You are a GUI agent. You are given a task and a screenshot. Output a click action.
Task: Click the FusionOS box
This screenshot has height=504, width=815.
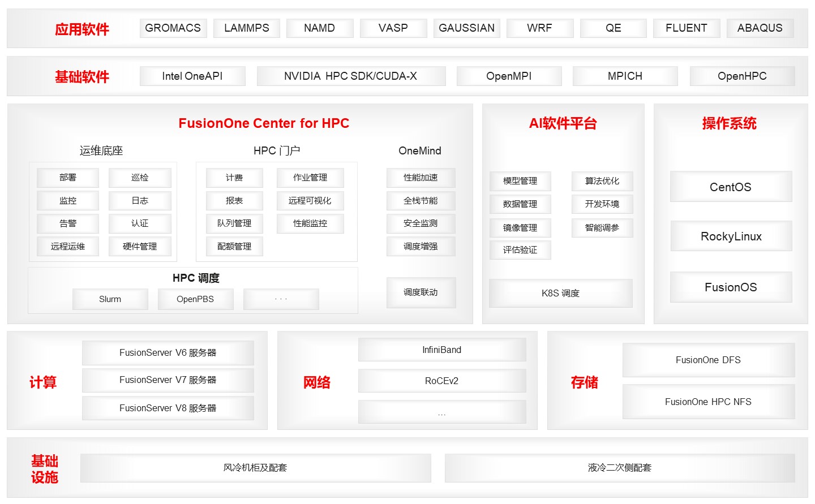pyautogui.click(x=731, y=287)
